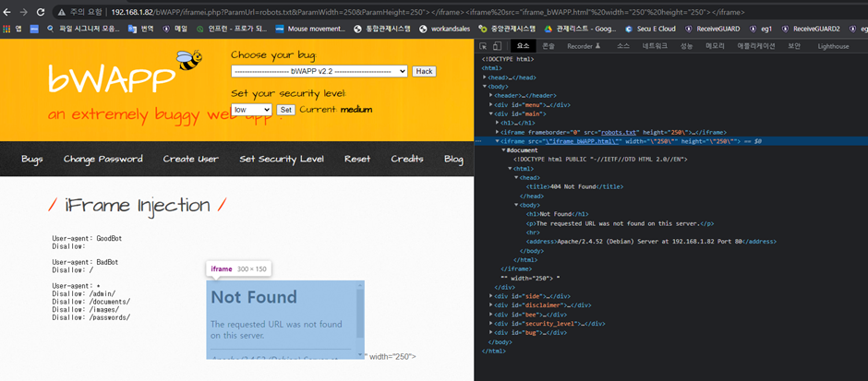The image size is (868, 381).
Task: Switch to the 보안 Security tab
Action: [794, 46]
